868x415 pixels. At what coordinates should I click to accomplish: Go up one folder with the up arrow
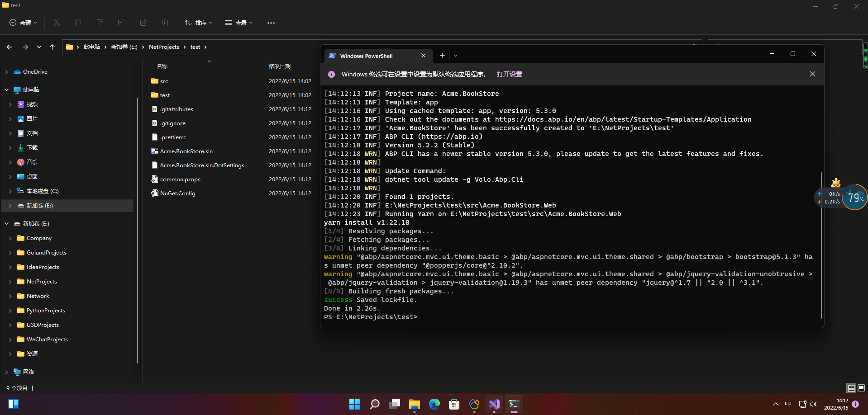[52, 47]
